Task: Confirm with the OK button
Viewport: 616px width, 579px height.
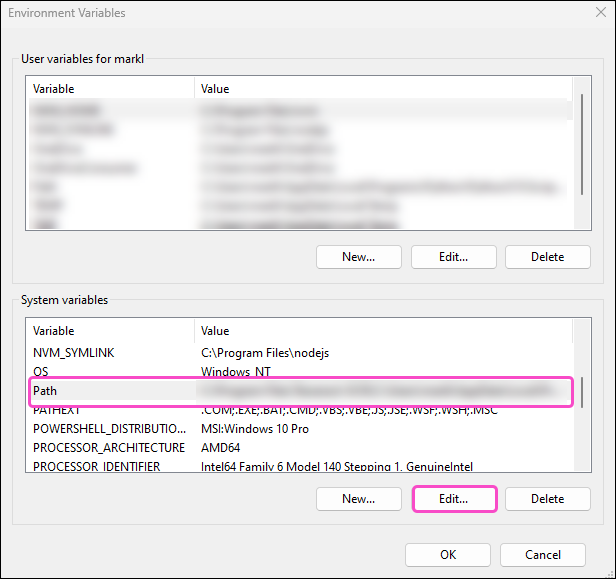Action: [448, 555]
